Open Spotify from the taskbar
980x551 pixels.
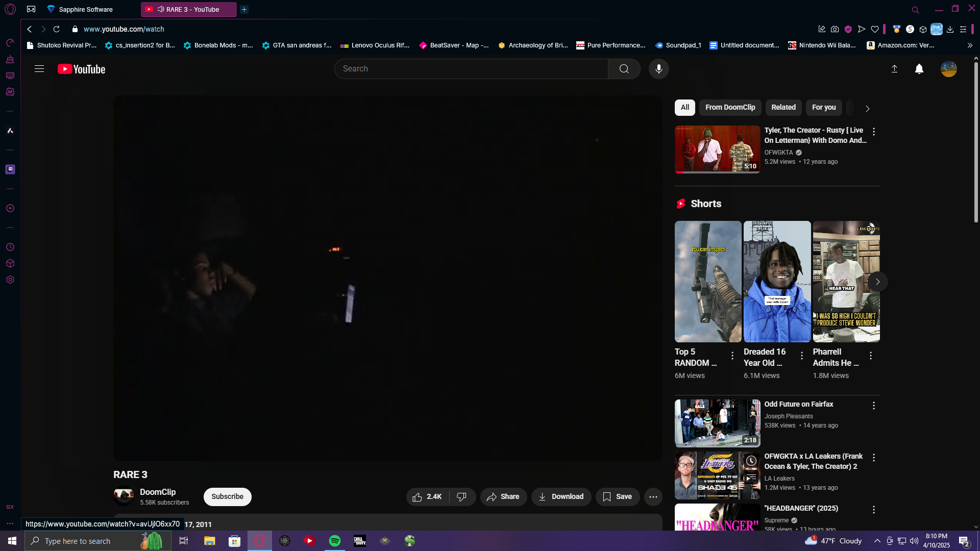click(x=335, y=541)
